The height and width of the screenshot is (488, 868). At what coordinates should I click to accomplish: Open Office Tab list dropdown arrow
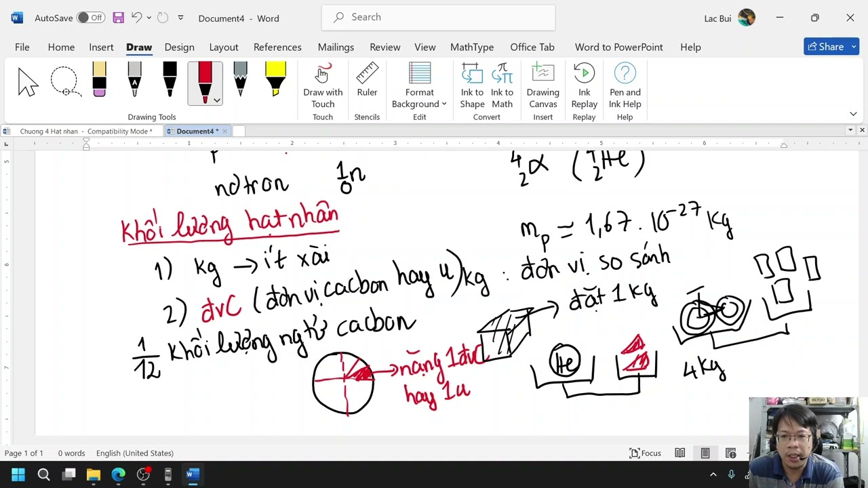[x=850, y=130]
